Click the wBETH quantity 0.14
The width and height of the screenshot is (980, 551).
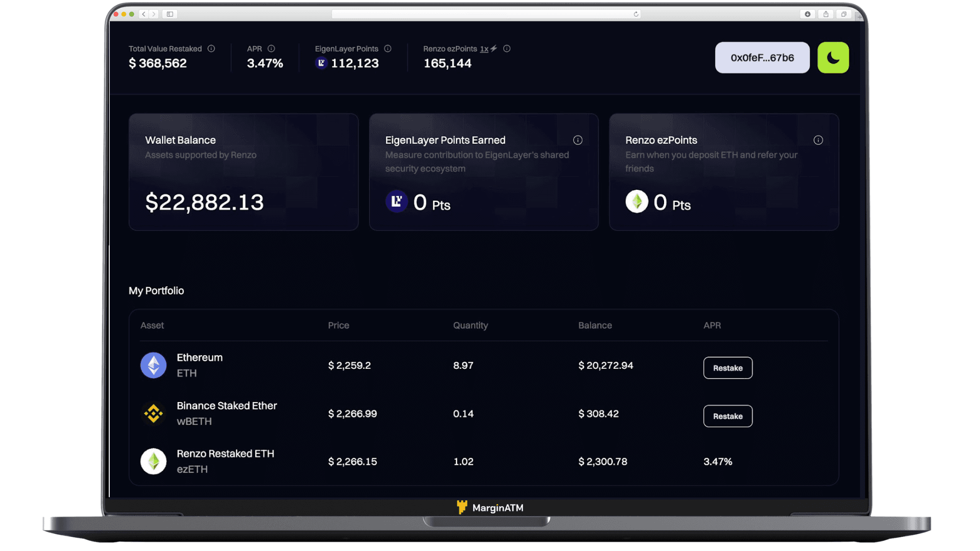[x=463, y=414]
